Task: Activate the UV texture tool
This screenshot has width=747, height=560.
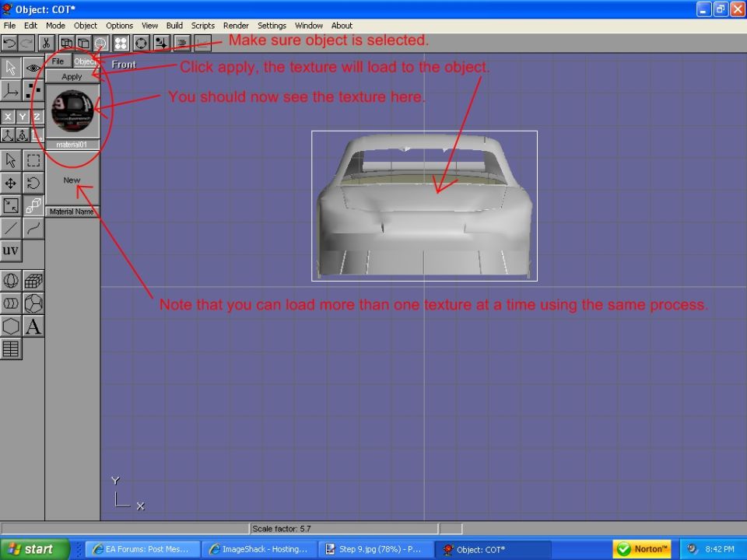Action: (10, 251)
